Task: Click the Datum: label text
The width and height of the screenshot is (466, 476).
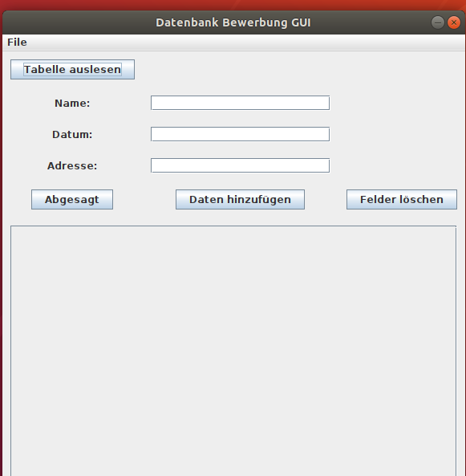Action: point(72,135)
